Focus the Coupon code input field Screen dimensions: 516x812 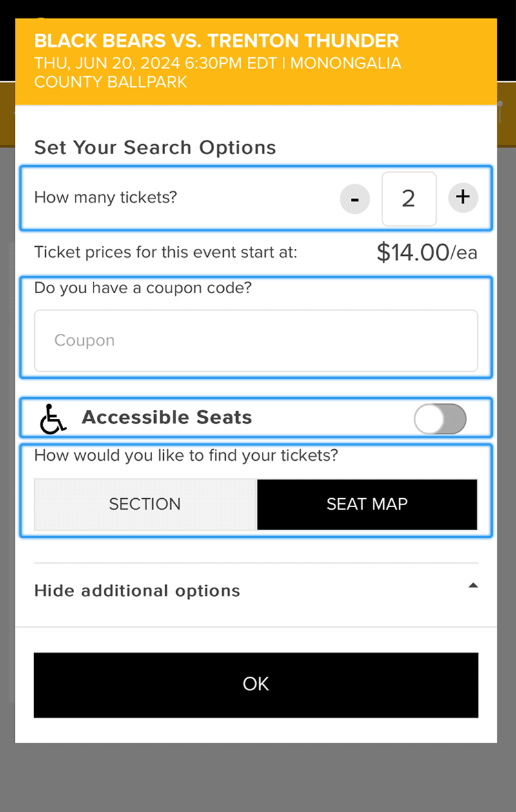point(255,340)
